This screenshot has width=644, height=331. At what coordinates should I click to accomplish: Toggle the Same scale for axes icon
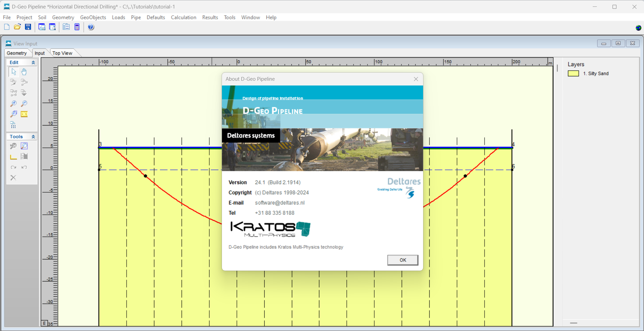(x=13, y=156)
